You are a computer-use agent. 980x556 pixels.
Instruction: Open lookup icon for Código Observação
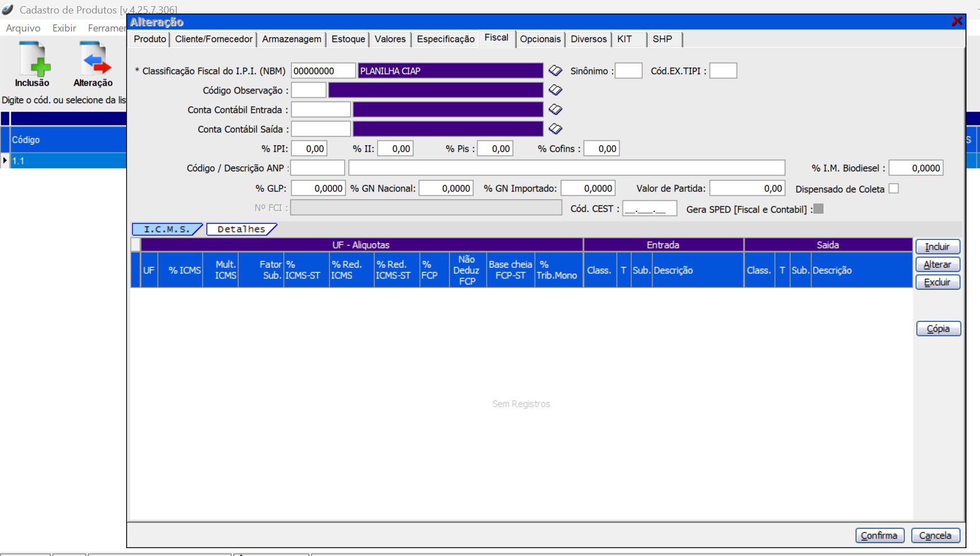click(x=555, y=90)
